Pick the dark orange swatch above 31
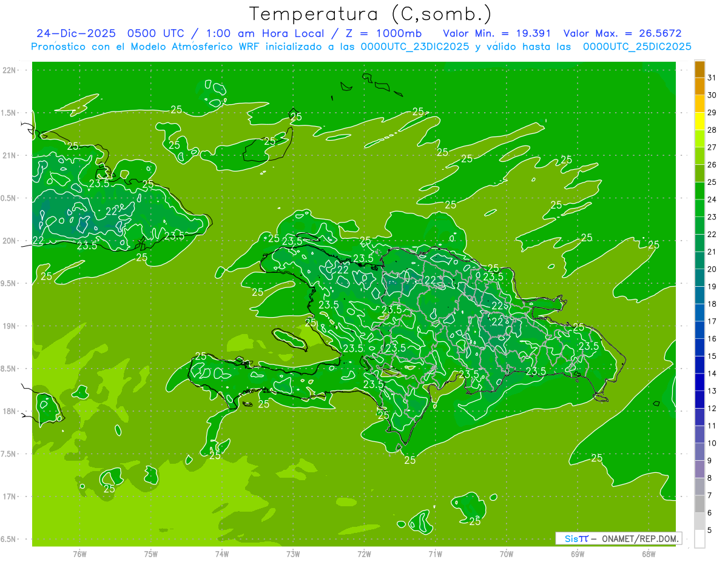Viewport: 728px width, 562px height. 699,69
